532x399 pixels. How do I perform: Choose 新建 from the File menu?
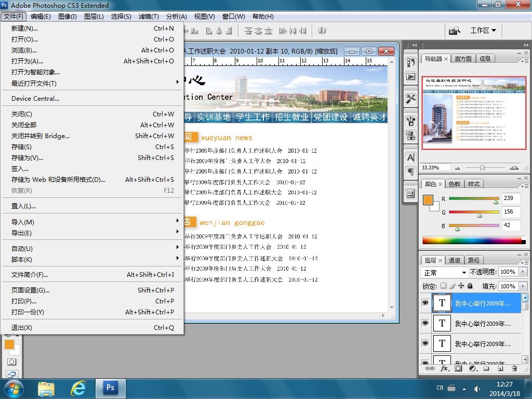pyautogui.click(x=92, y=29)
